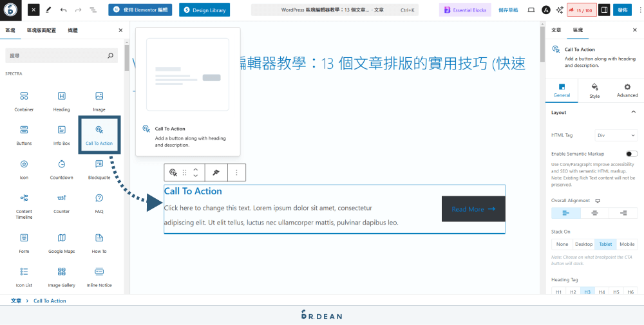Insert the Content Timeline block
Screen dimensions: 644x325
(24, 207)
